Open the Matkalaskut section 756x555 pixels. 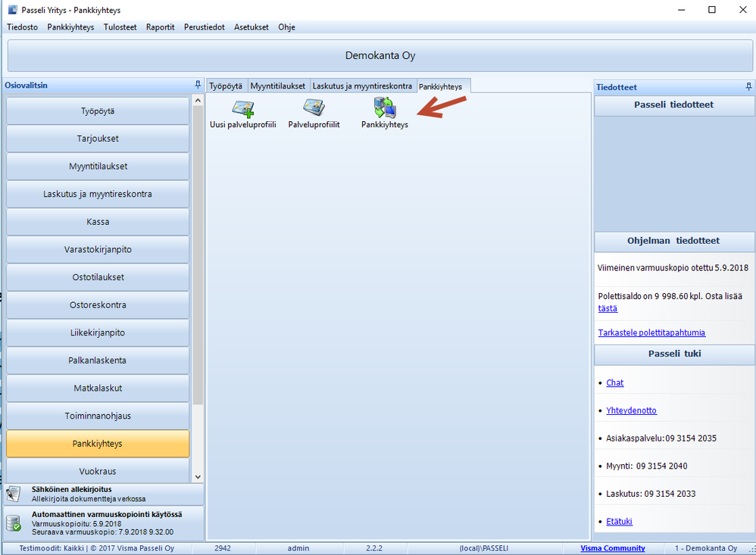98,388
